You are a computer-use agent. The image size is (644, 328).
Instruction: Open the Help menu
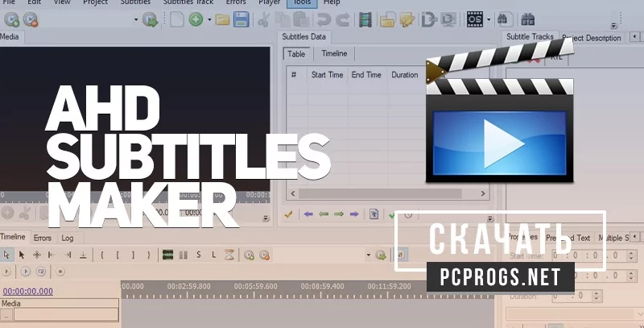click(332, 2)
